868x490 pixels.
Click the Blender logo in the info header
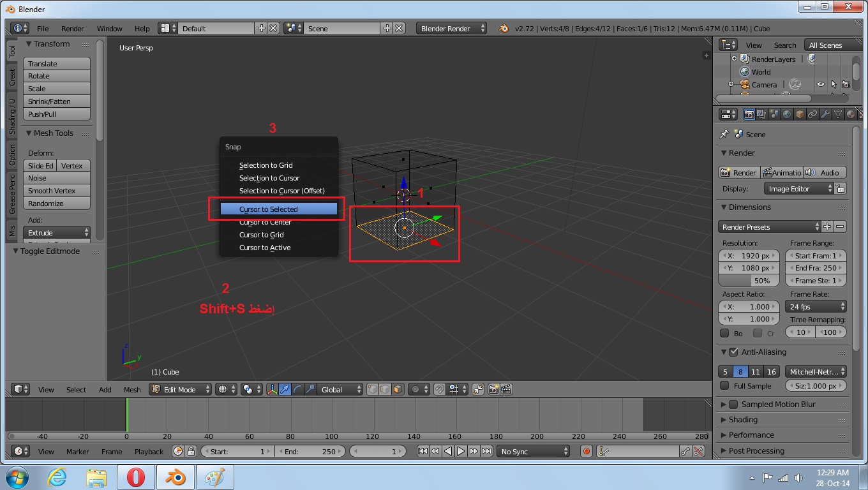[x=504, y=28]
